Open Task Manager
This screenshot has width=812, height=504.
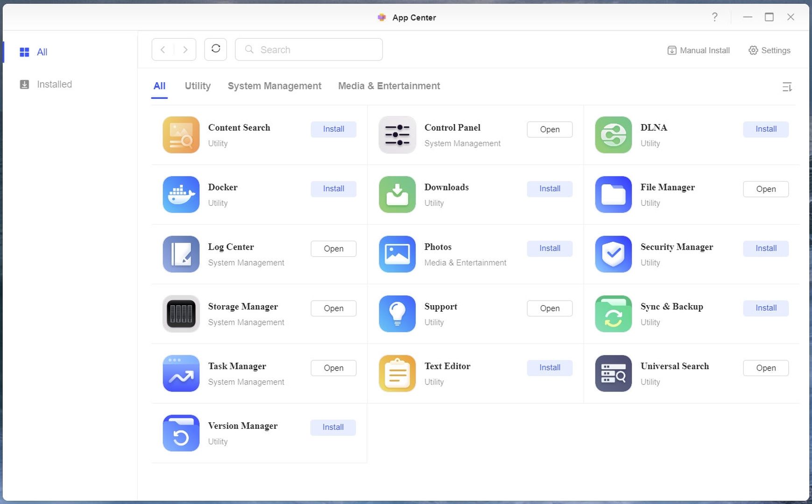point(333,368)
